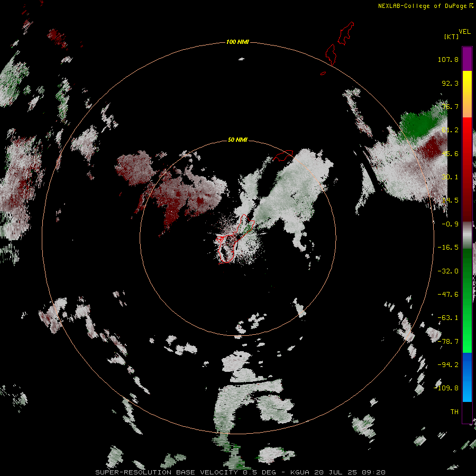Screen dimensions: 476x476
Task: Select the -94.2 legend value
Action: coord(448,364)
